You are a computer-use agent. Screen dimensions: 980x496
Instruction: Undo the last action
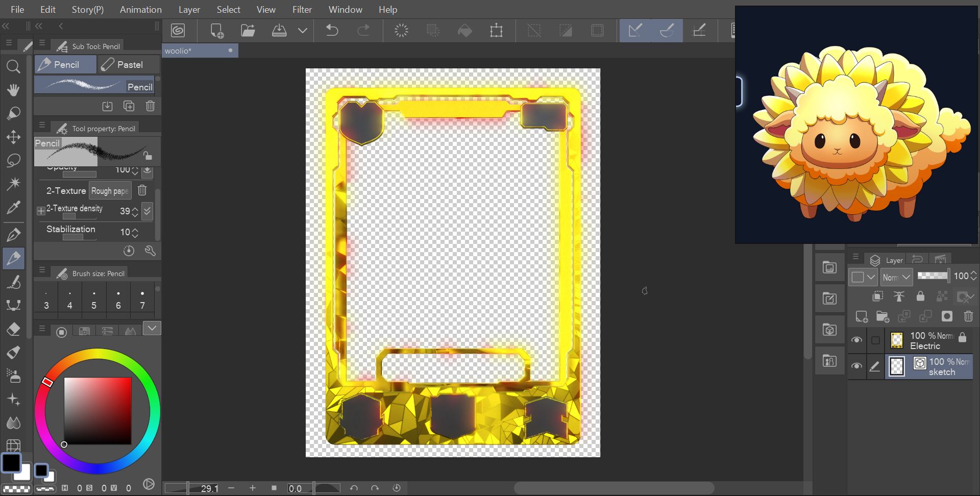pyautogui.click(x=332, y=31)
